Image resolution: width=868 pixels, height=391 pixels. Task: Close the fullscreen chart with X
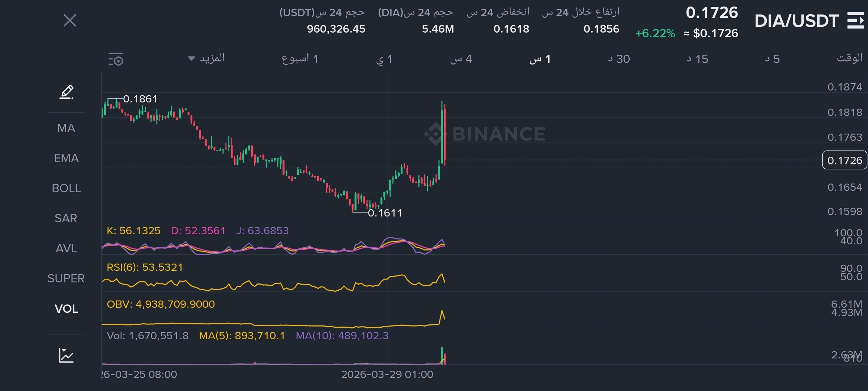(70, 20)
